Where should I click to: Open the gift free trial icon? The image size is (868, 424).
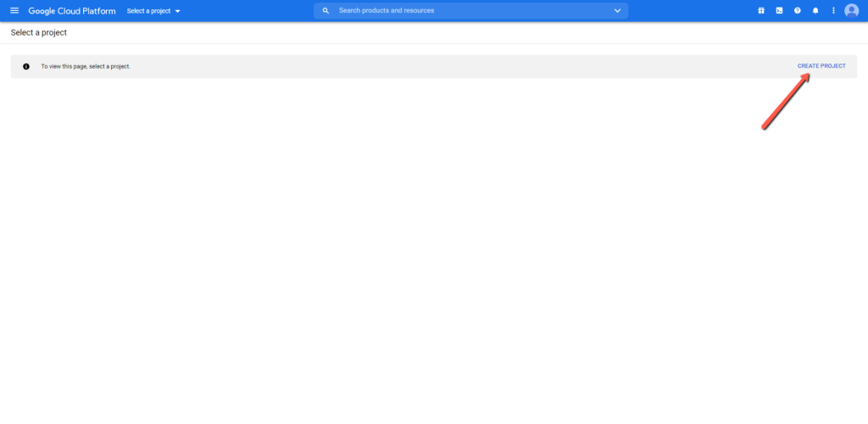pyautogui.click(x=761, y=10)
